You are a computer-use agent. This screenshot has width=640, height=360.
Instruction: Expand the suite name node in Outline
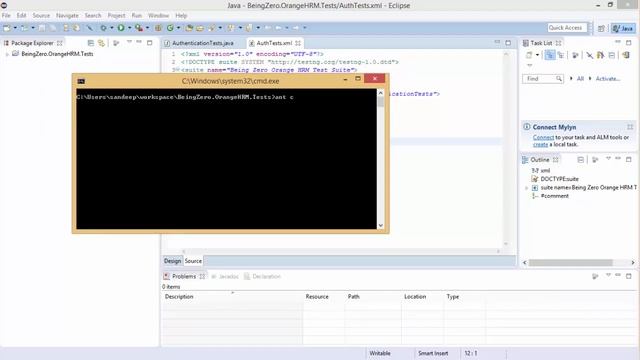(x=527, y=188)
